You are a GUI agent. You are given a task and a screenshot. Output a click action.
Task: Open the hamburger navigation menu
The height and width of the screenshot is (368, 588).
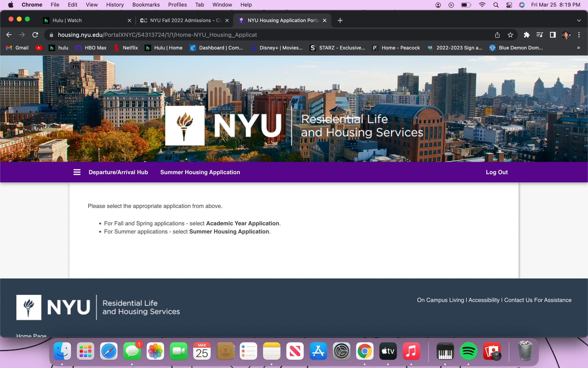pos(77,172)
